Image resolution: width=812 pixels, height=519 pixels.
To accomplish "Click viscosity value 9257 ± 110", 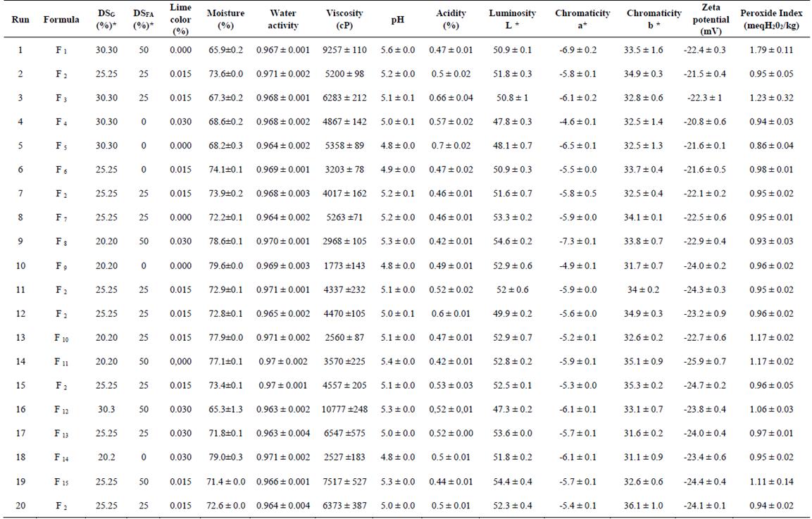I will (x=345, y=50).
